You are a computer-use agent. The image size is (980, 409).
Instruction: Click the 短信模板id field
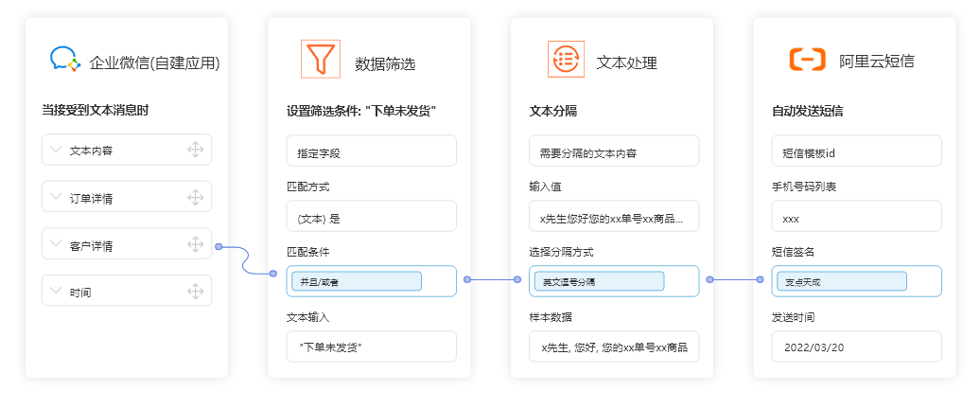[856, 151]
